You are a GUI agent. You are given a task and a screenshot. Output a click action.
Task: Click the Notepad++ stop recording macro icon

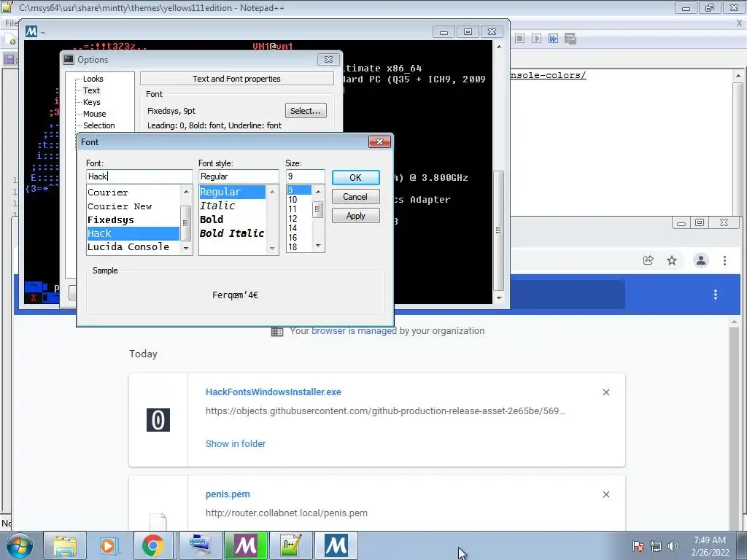(x=519, y=38)
